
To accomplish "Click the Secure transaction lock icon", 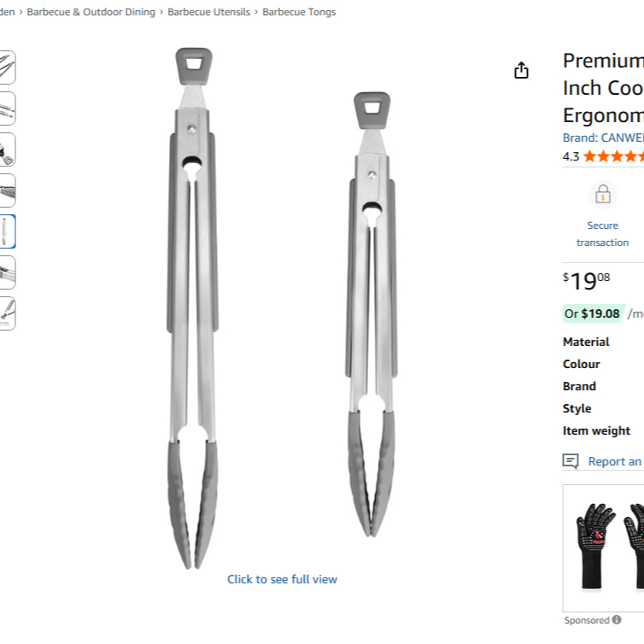I will 603,195.
